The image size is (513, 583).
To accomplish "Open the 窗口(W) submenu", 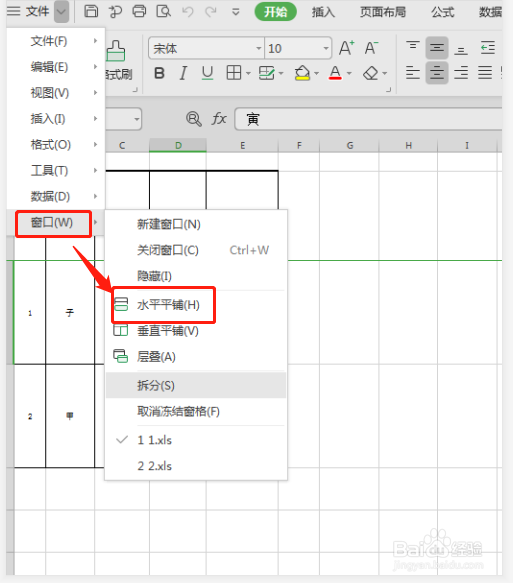I will [56, 222].
